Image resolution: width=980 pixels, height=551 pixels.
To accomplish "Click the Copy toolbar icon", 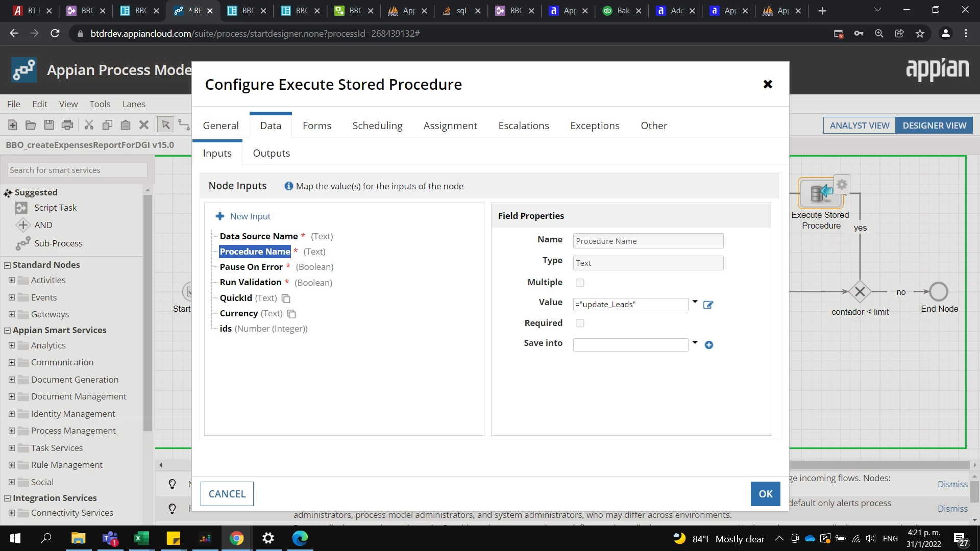I will pyautogui.click(x=107, y=125).
